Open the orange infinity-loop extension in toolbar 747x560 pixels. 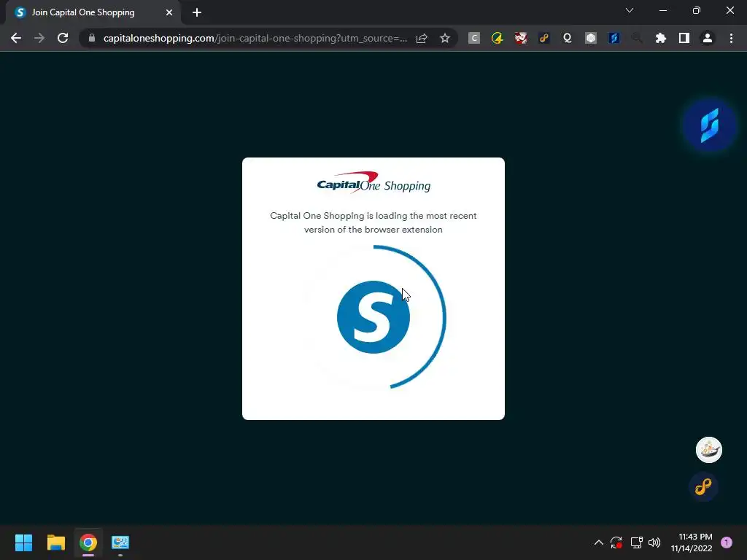coord(544,38)
